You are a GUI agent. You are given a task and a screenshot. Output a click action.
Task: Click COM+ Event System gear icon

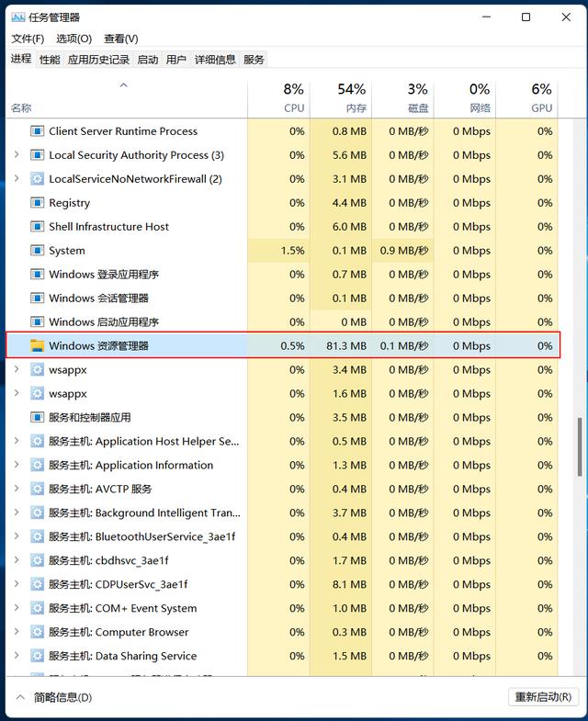[37, 608]
